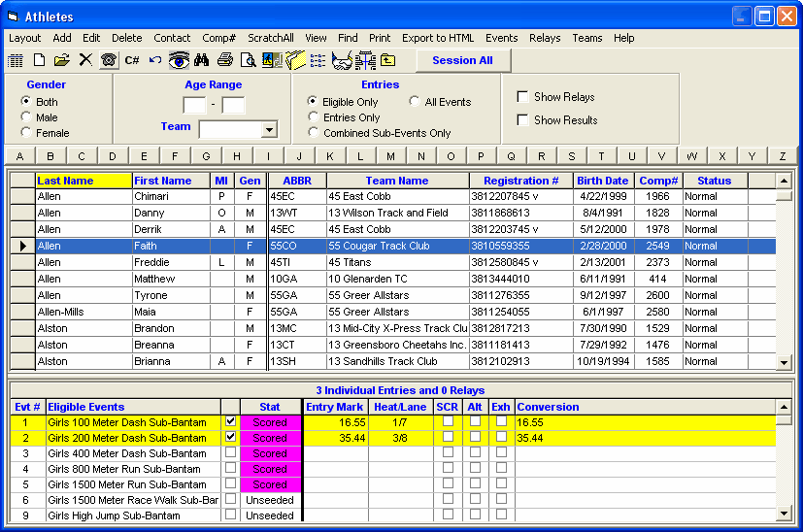Open the Comp# menu

click(x=218, y=38)
